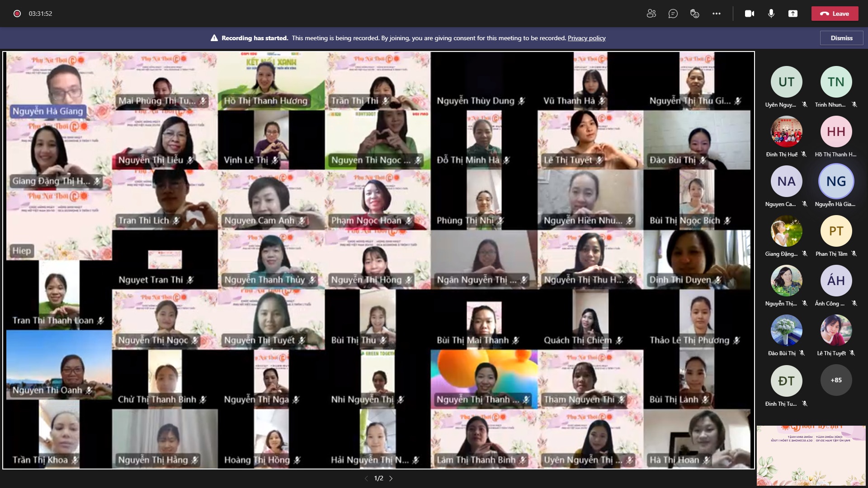Select the +85 more participants bubble
The image size is (868, 488).
pos(836,380)
